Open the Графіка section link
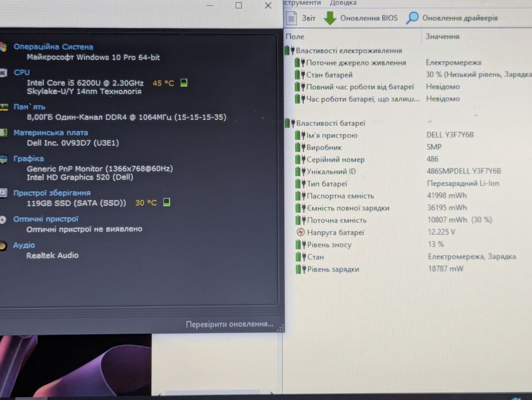Viewport: 532px width, 400px height. pyautogui.click(x=28, y=158)
